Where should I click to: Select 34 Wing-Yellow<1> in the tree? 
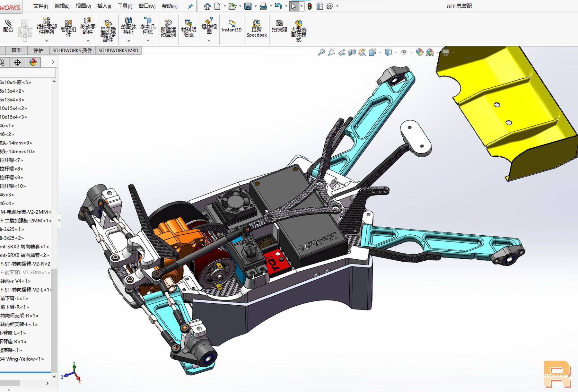point(22,359)
